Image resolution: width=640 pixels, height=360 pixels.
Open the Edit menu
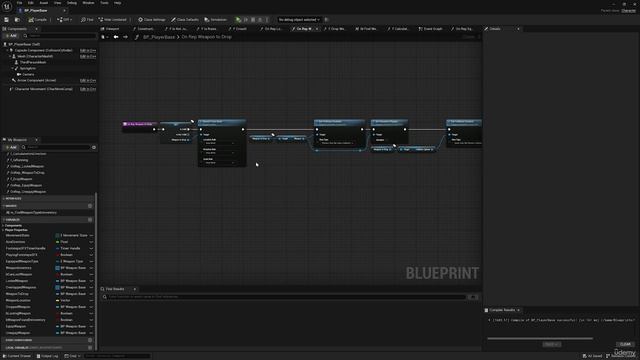pos(31,3)
